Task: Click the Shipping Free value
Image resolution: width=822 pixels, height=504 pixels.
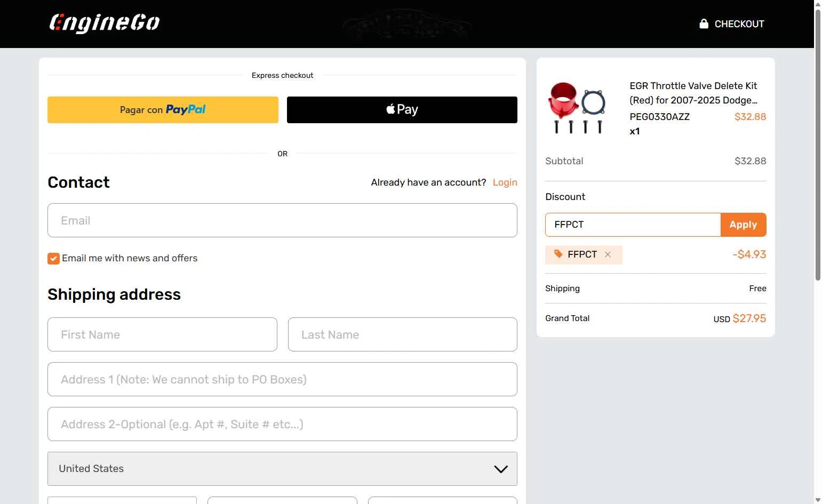Action: click(757, 289)
